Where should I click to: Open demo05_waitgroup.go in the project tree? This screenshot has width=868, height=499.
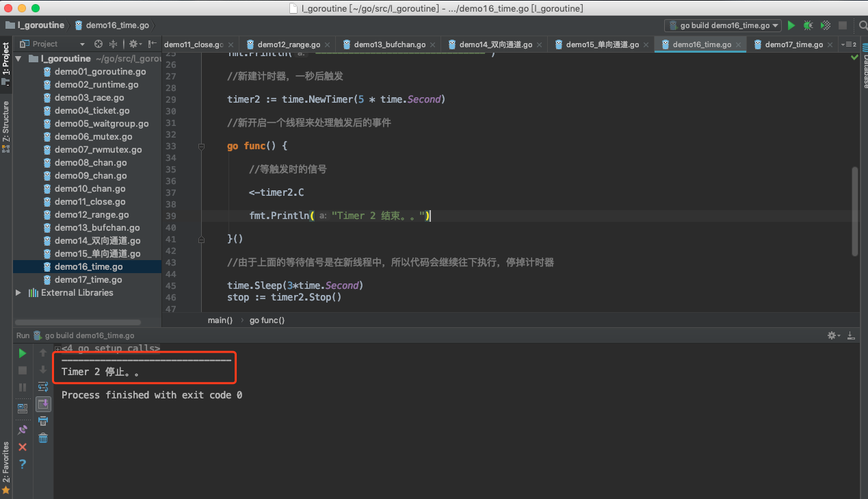(101, 124)
